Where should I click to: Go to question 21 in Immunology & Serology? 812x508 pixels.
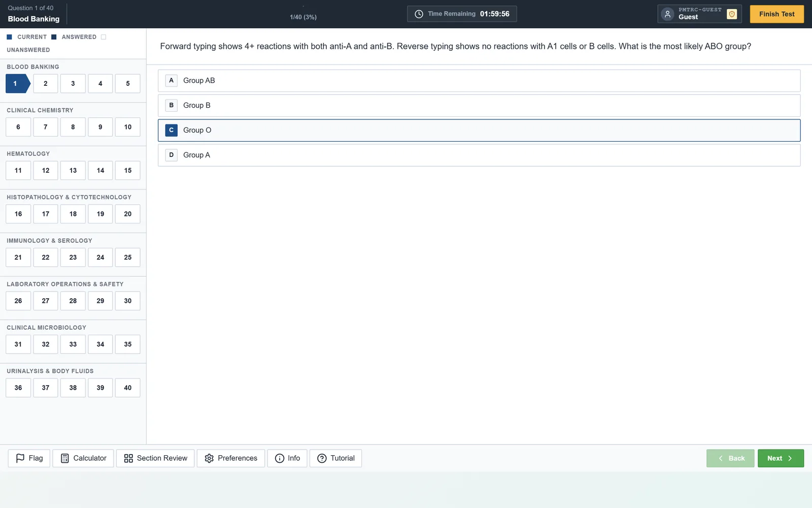coord(18,258)
